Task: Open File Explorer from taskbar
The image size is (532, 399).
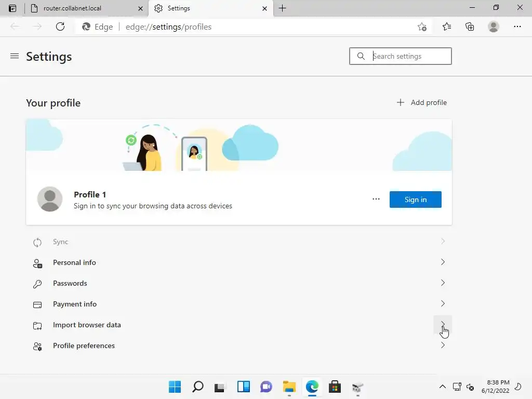Action: (x=289, y=387)
